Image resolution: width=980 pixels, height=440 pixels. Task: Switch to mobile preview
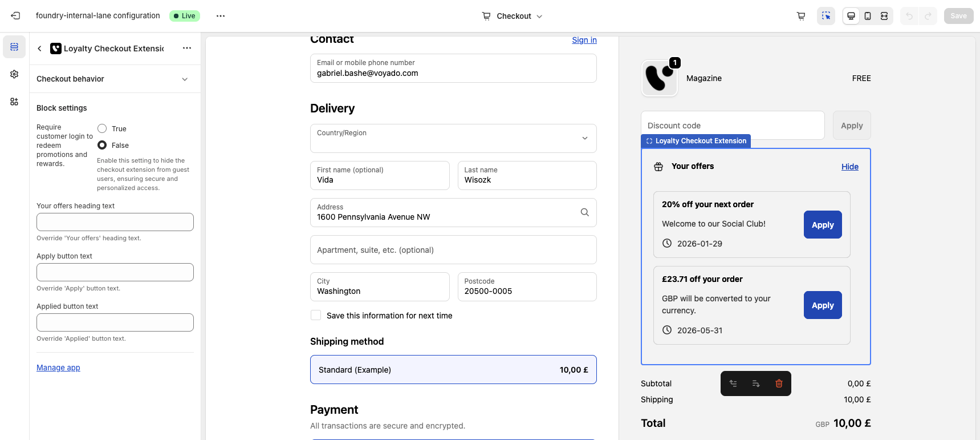(868, 16)
